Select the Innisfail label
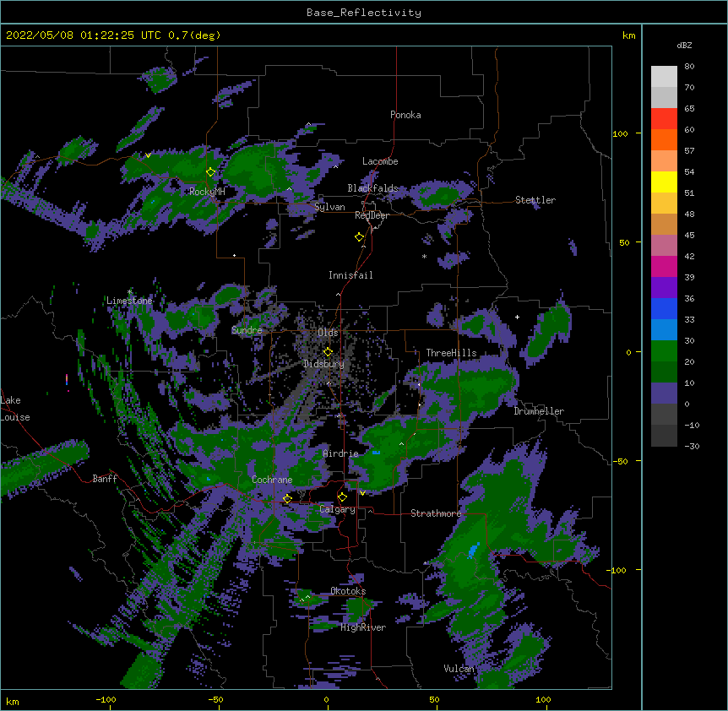This screenshot has width=728, height=711. coord(350,275)
